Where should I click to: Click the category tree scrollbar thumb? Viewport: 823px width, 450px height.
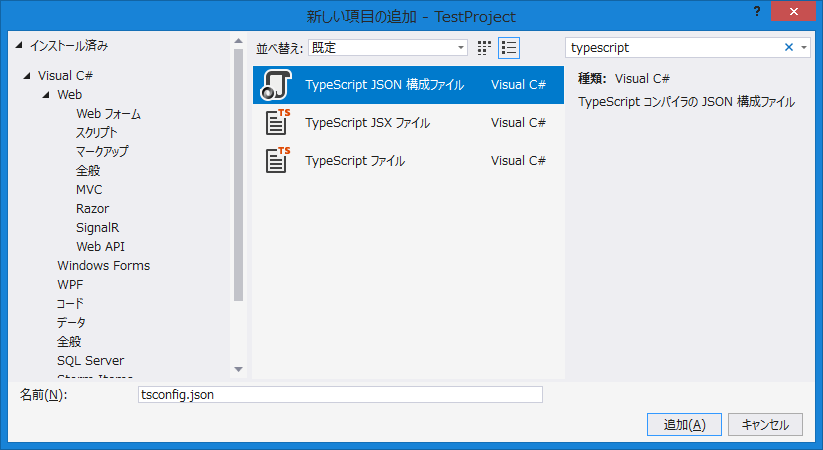(x=238, y=175)
